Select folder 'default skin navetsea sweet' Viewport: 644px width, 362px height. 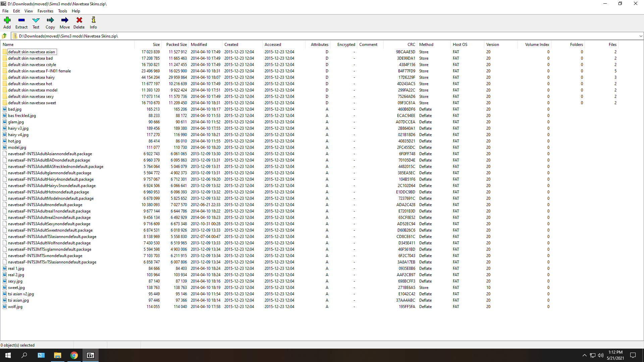tap(32, 103)
